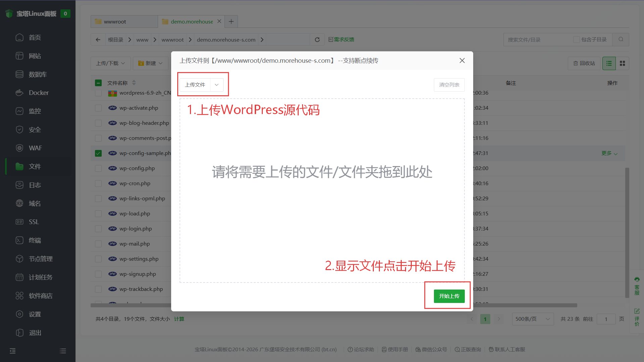This screenshot has width=644, height=362.
Task: Expand the 500条/页 page size dropdown
Action: pos(532,319)
